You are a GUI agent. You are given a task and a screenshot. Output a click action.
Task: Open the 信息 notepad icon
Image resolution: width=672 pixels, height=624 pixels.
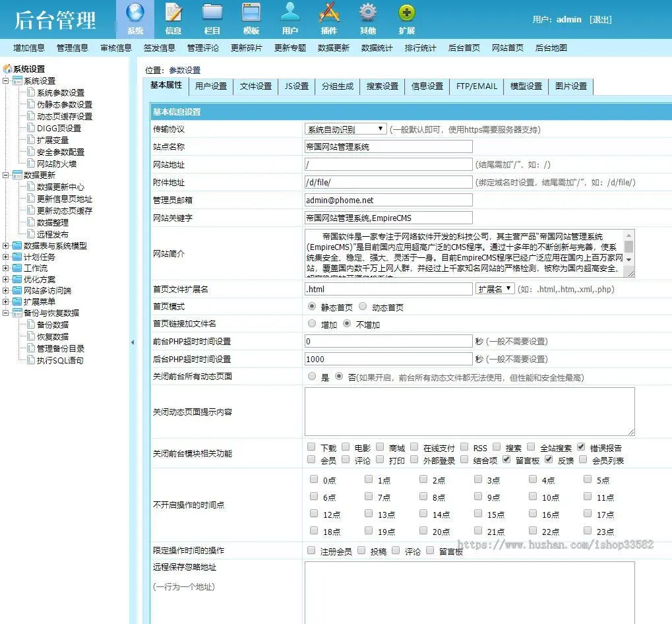[x=173, y=13]
